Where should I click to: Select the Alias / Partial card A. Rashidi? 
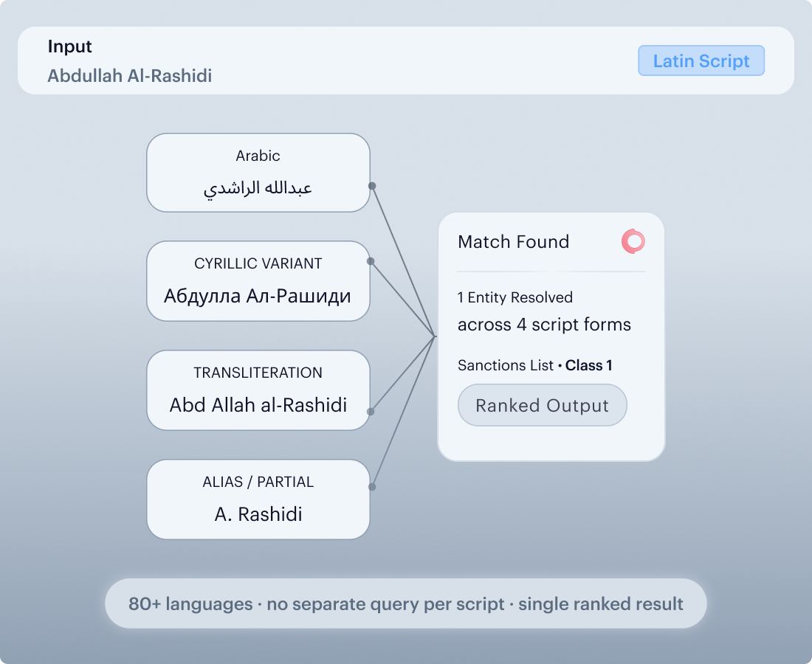click(258, 499)
